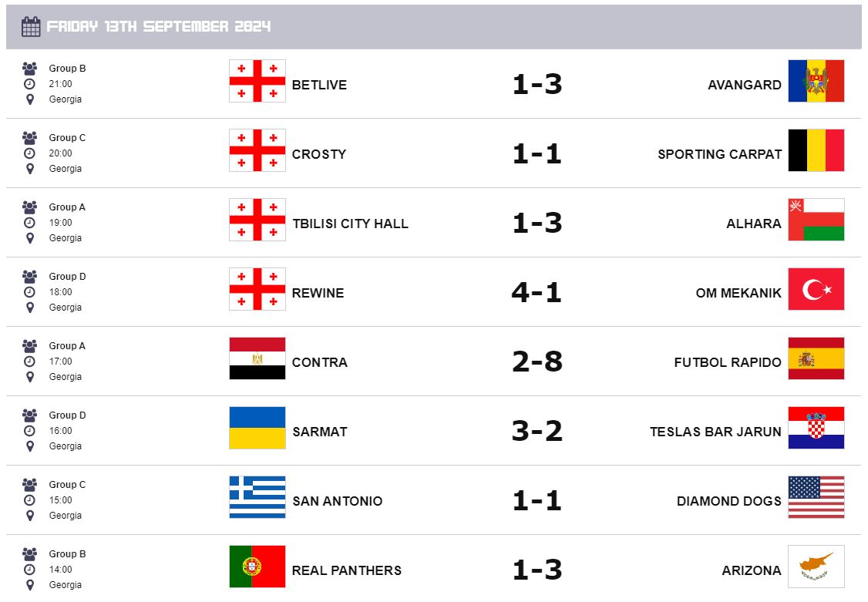
Task: Click the Croatia flag next to TESLAS BAR JARUN
Action: coord(816,428)
